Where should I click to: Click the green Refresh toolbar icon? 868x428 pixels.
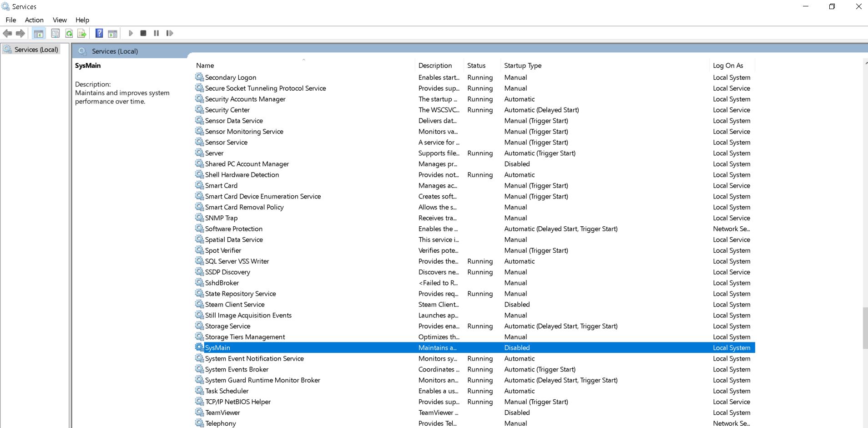[x=69, y=33]
